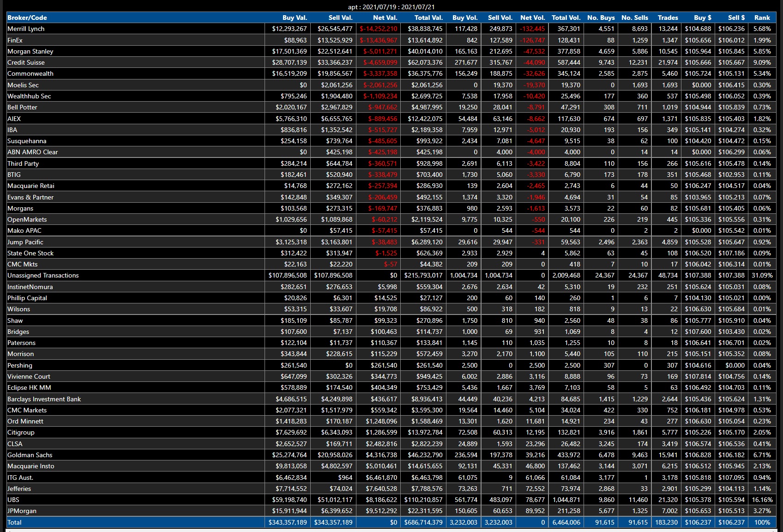Select the ITG Aust. broker name
The width and height of the screenshot is (783, 532).
click(x=20, y=478)
